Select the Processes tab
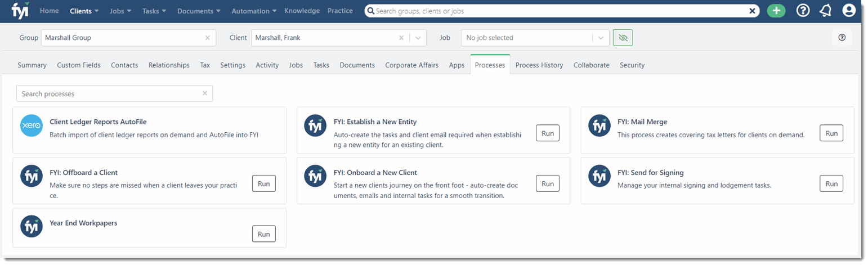This screenshot has height=265, width=868. tap(490, 65)
